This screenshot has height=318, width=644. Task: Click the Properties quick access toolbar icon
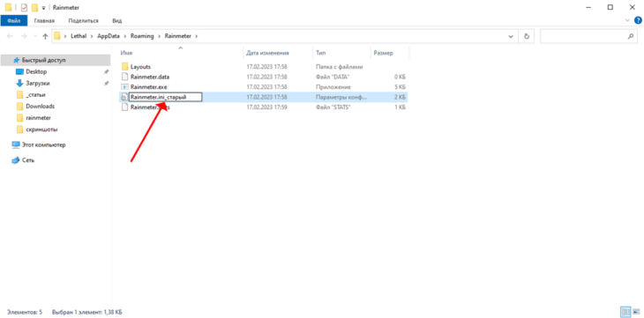click(24, 7)
